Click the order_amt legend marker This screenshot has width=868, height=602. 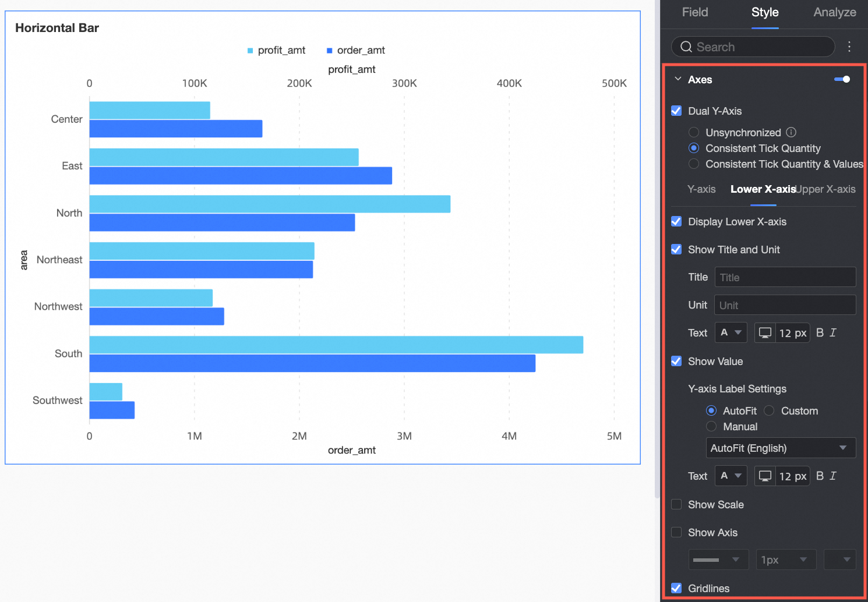[x=329, y=51]
